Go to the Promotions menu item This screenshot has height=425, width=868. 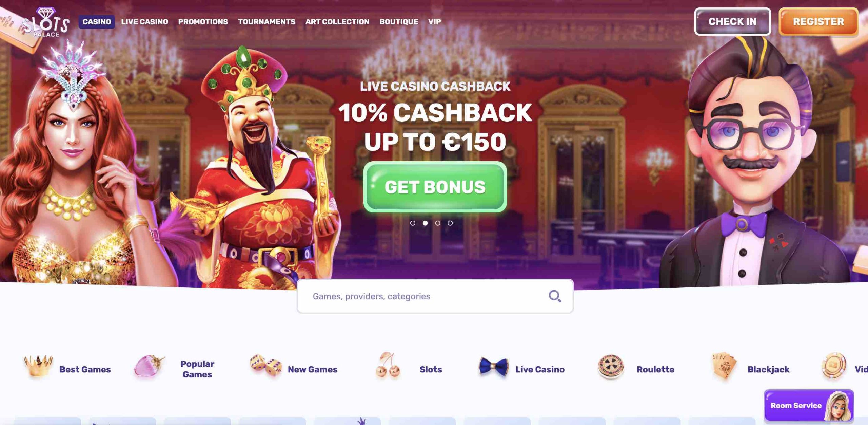click(203, 22)
